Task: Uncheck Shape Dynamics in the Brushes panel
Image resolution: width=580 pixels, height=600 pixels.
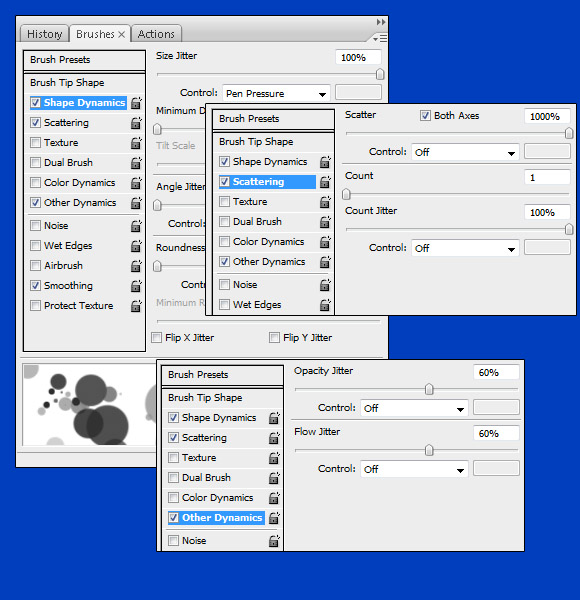Action: pyautogui.click(x=35, y=103)
